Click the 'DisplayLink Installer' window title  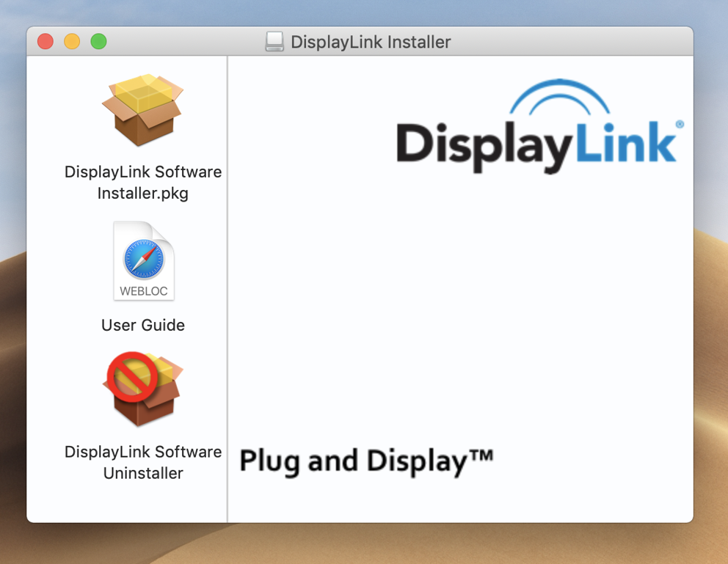point(371,43)
